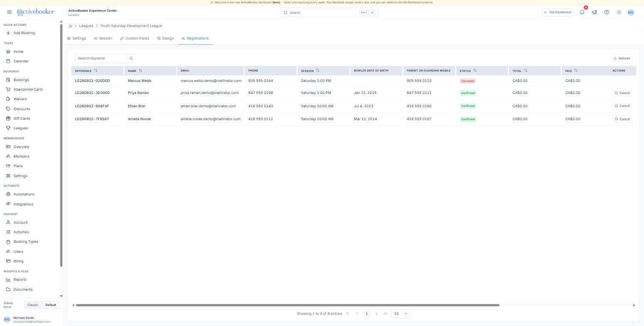644x326 pixels.
Task: Open the Custom Fields tab
Action: click(x=135, y=38)
